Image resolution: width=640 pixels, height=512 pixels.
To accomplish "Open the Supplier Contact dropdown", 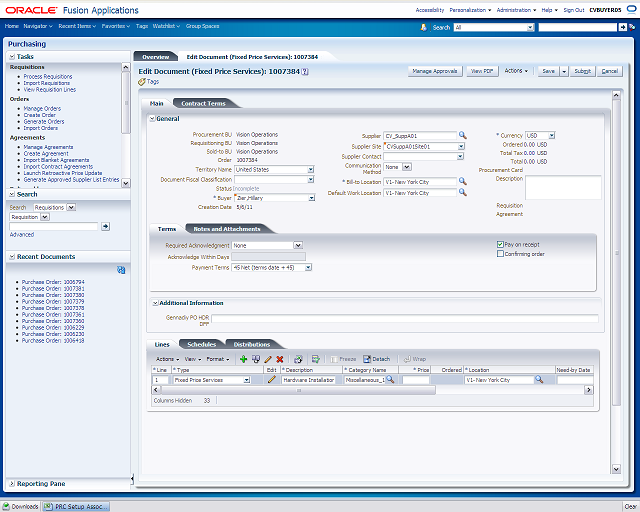I will [460, 156].
